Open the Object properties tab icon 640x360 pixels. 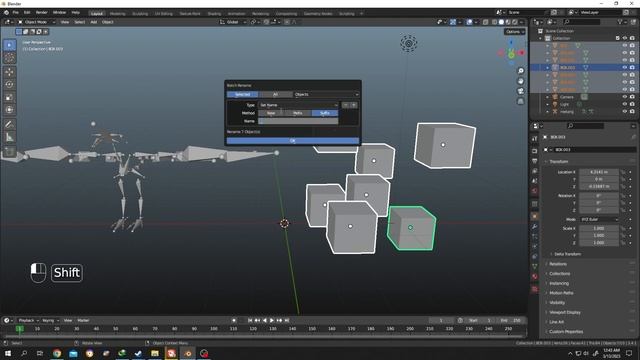point(535,216)
